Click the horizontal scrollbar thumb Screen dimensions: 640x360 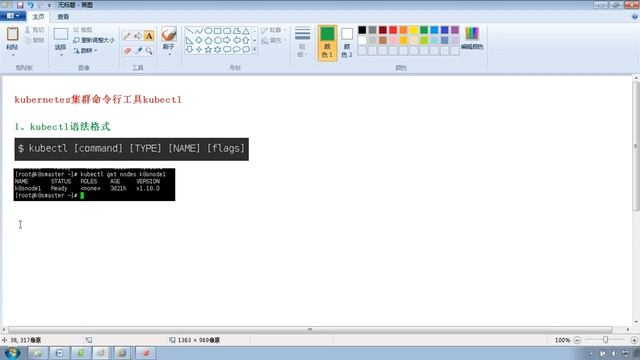click(310, 329)
